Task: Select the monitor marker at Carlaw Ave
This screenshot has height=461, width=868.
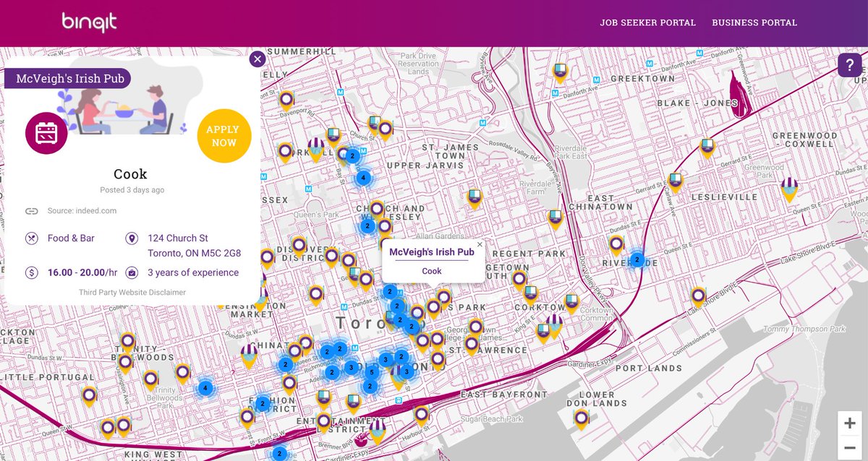Action: [x=675, y=181]
